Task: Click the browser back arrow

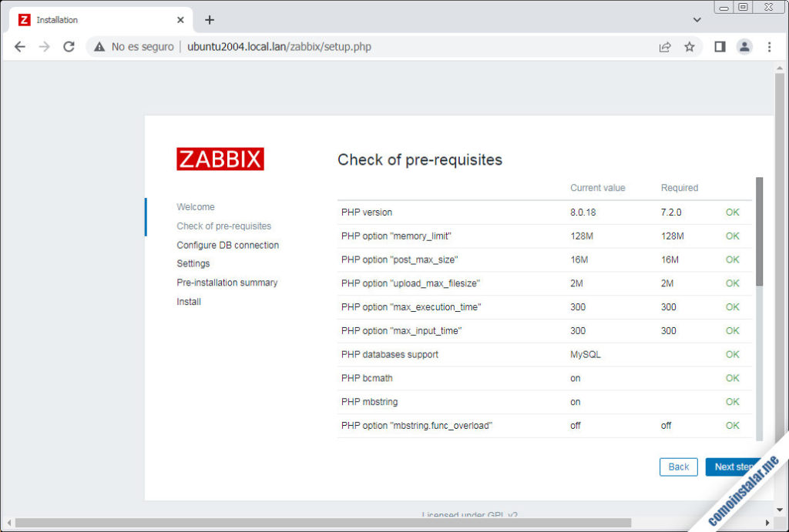Action: coord(20,46)
